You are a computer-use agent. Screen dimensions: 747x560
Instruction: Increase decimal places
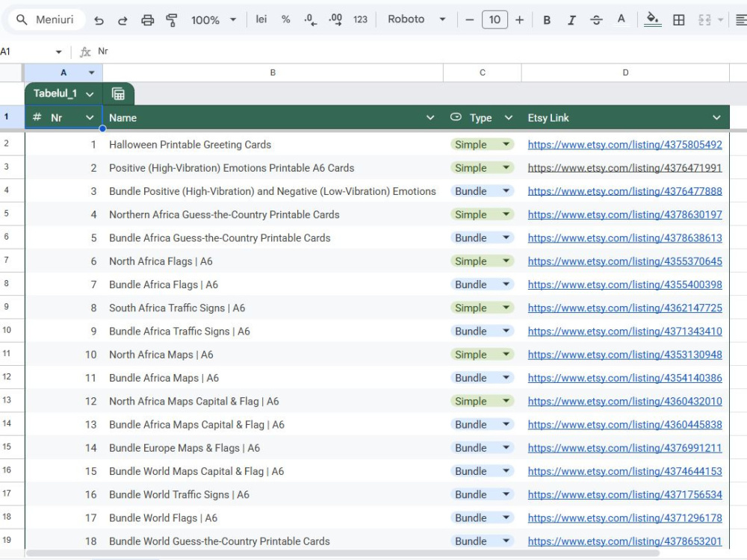tap(335, 19)
